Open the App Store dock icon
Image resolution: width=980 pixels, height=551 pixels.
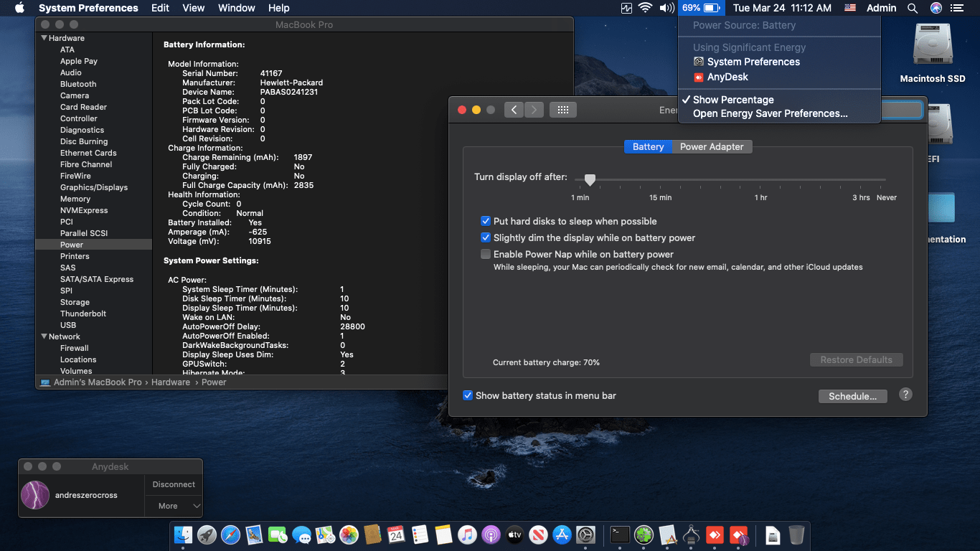pyautogui.click(x=562, y=534)
